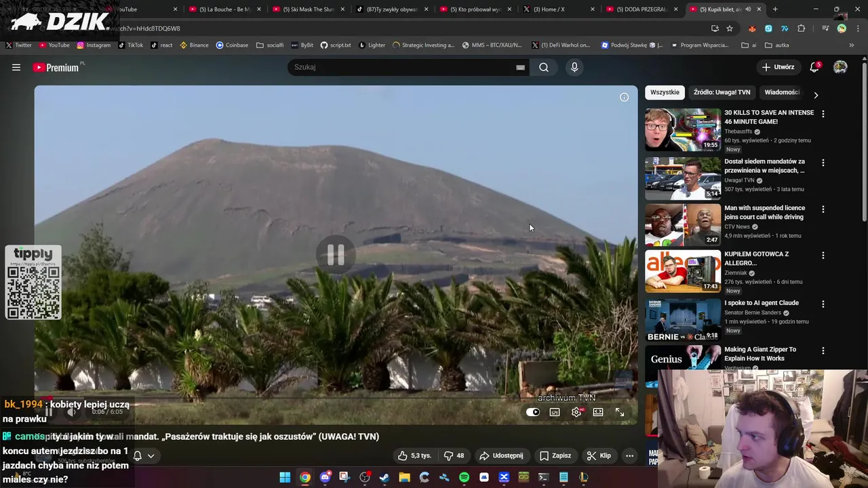The image size is (868, 488).
Task: Open the on-screen keyboard icon in the search box
Action: point(520,67)
